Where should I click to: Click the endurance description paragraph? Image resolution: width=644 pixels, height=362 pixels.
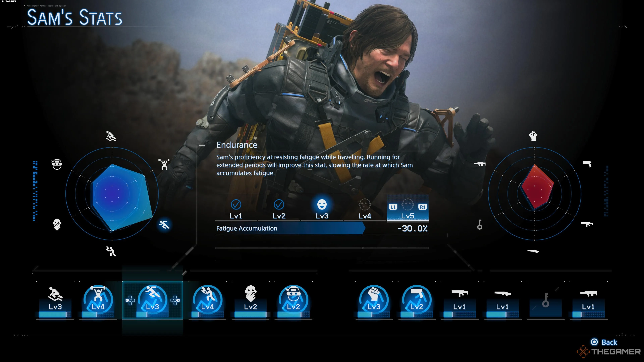(314, 165)
